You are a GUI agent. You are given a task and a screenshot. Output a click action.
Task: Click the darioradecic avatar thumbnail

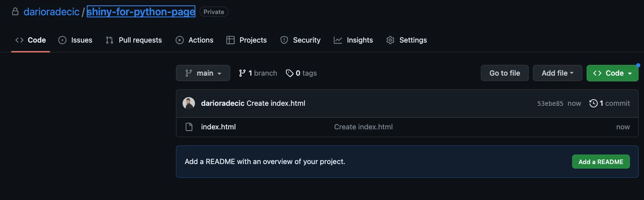click(x=189, y=103)
